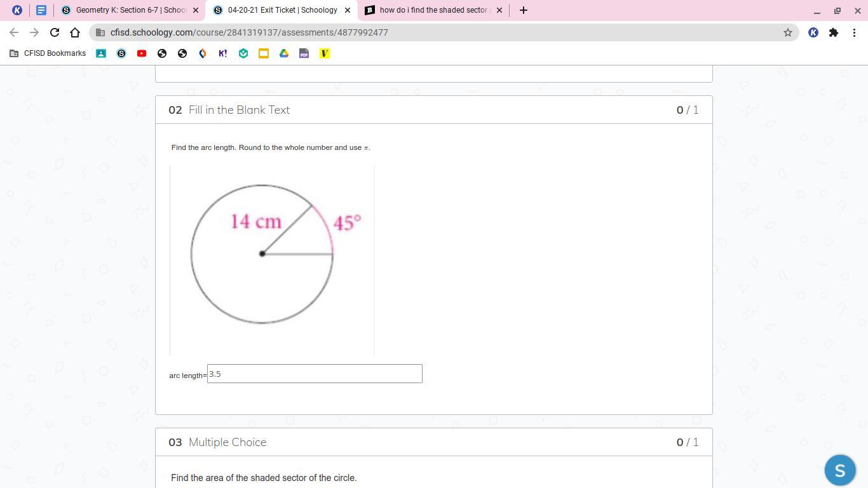Go forward to next page
Screen dimensions: 868x488
coord(34,32)
